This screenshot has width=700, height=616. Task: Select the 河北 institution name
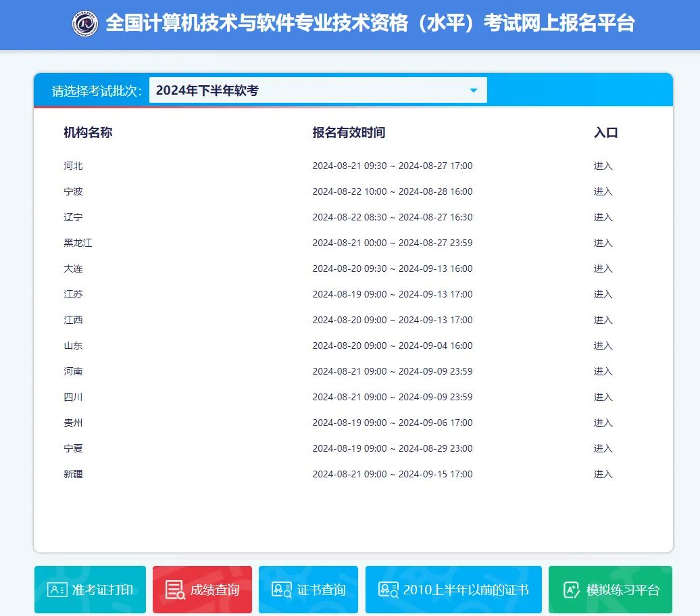[x=73, y=166]
